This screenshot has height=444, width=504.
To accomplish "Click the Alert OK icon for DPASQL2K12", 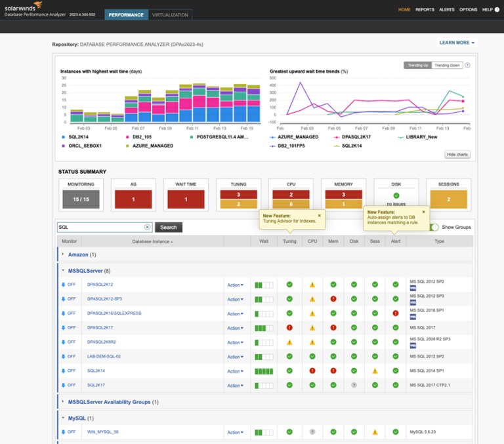I will [x=396, y=285].
